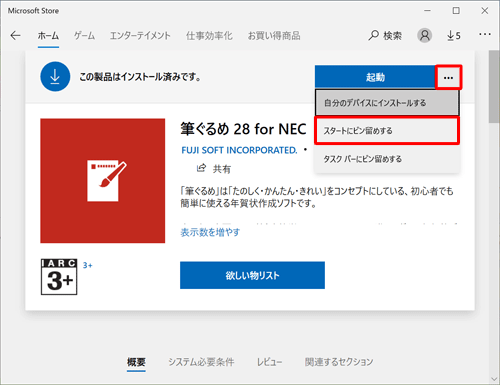Image resolution: width=500 pixels, height=385 pixels.
Task: Open FUJI SOFT INCORPORATED. publisher link
Action: coord(239,150)
